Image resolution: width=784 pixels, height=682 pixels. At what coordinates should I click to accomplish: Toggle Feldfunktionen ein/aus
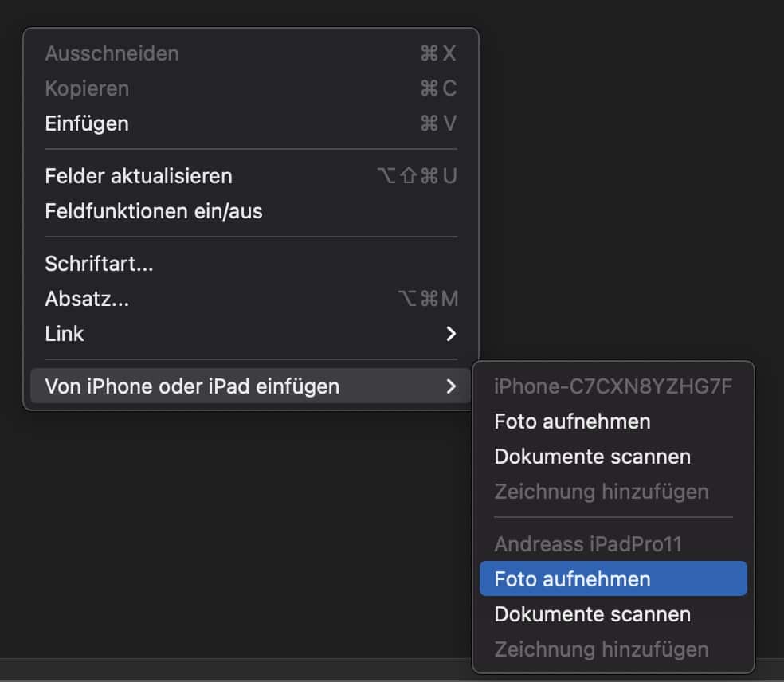tap(154, 211)
